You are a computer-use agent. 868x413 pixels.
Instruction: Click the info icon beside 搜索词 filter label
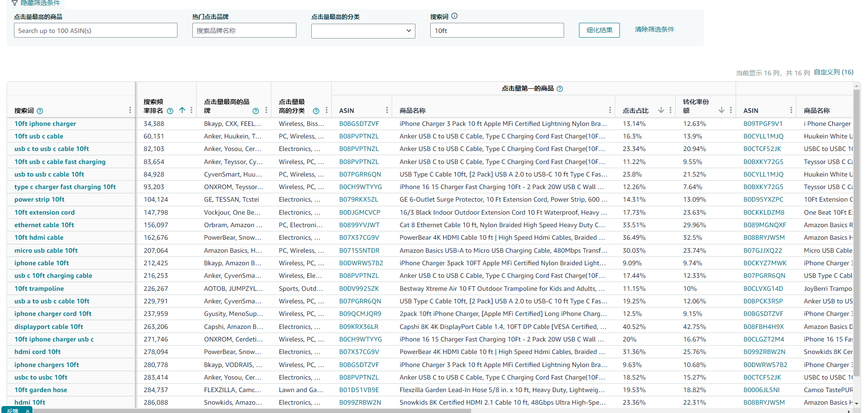pos(454,16)
